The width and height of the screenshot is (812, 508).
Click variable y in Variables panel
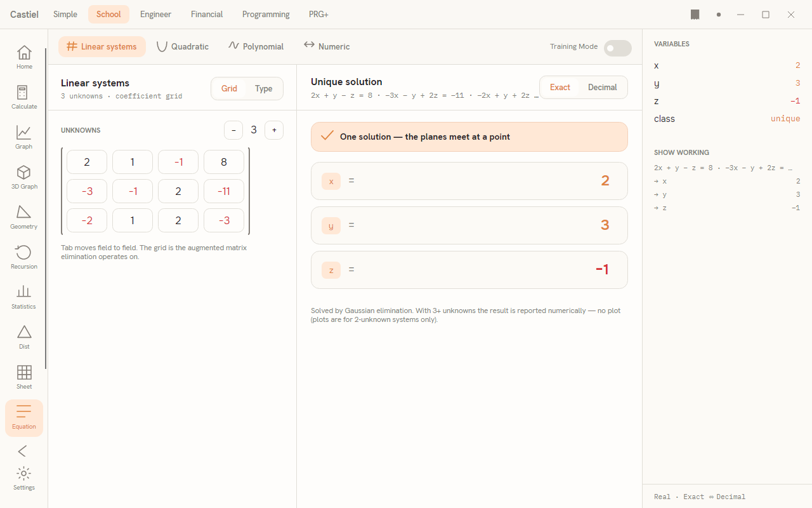pos(727,83)
